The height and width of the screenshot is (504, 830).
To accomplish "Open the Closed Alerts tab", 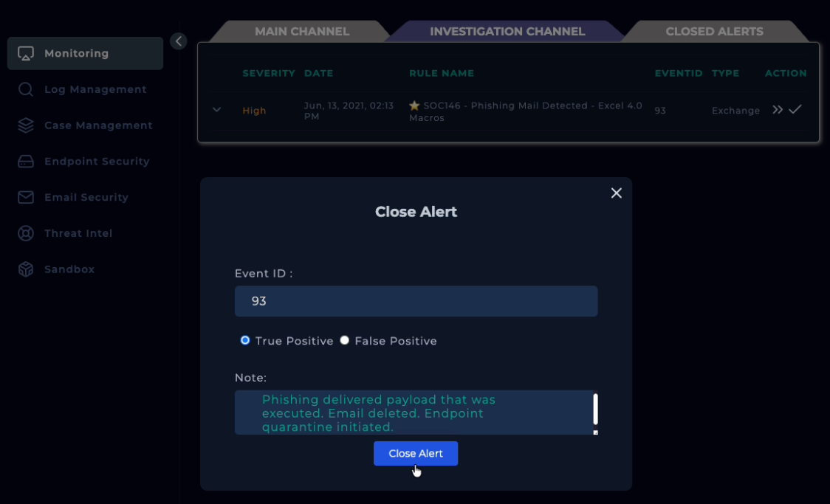I will pos(714,32).
